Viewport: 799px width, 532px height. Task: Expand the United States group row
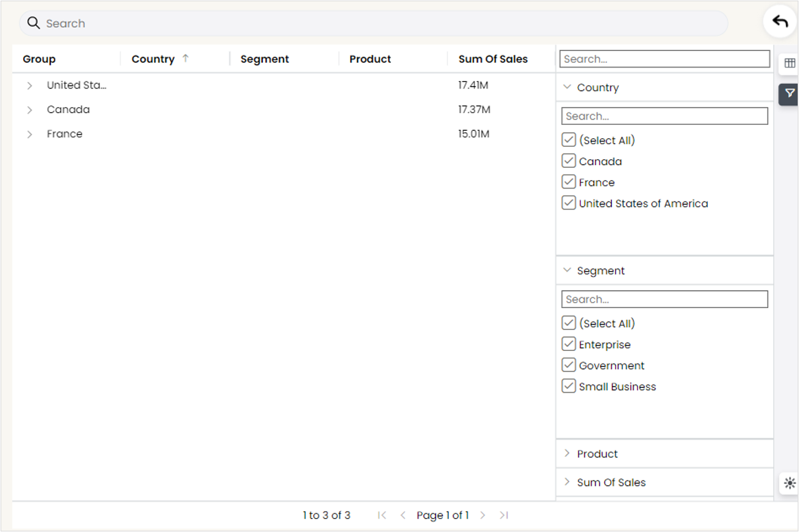29,85
